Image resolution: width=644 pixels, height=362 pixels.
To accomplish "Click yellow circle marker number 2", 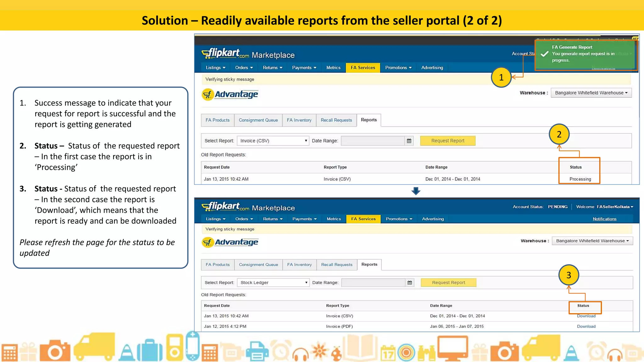I will coord(559,134).
